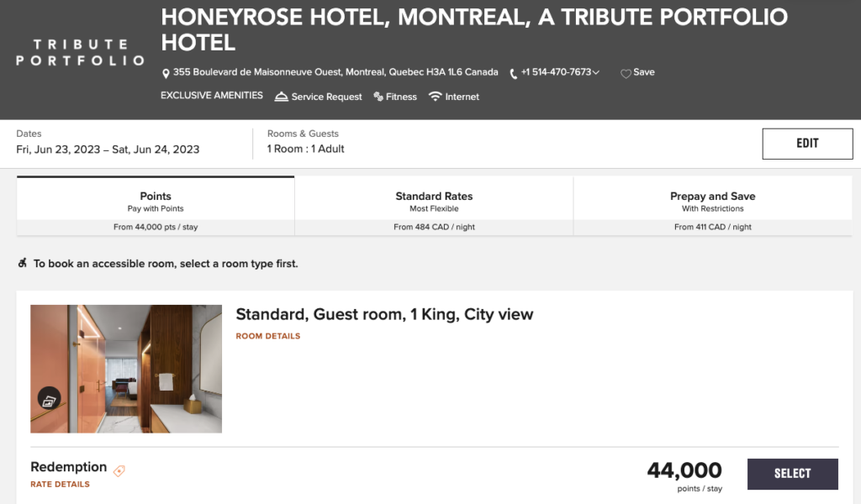This screenshot has width=861, height=504.
Task: Click the wheelchair accessibility icon
Action: [23, 264]
